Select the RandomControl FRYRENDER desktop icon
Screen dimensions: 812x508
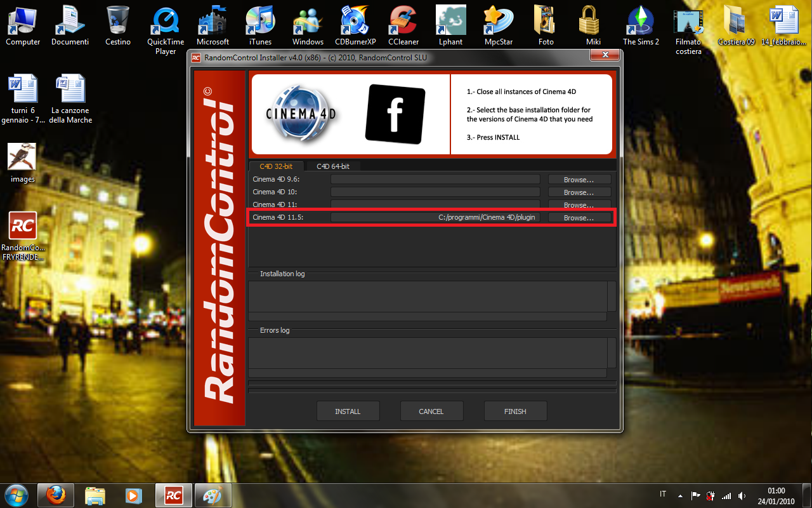pyautogui.click(x=23, y=236)
